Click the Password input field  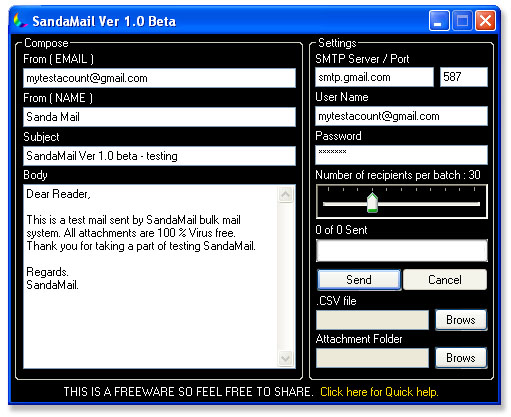401,155
